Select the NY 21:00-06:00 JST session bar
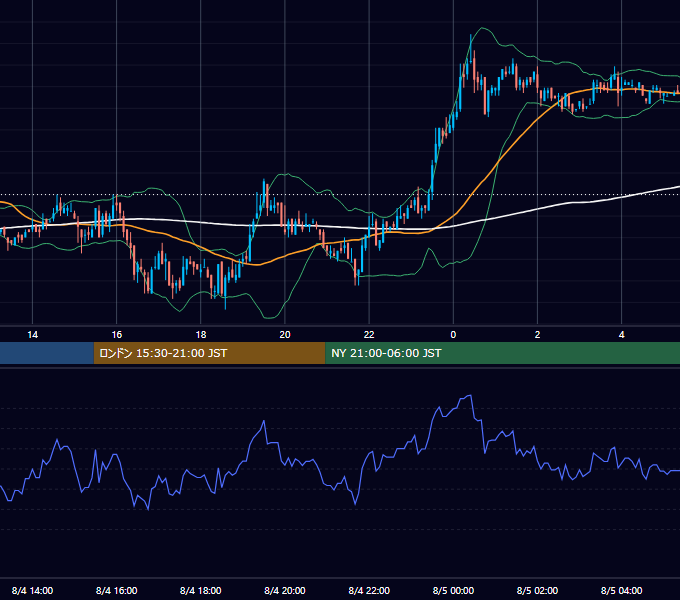680x600 pixels. click(503, 353)
